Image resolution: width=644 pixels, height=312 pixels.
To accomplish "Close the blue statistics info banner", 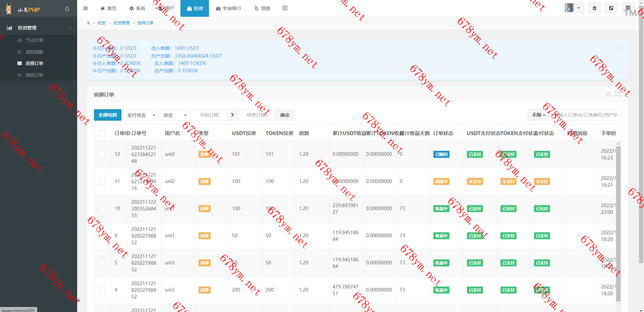I will pos(621,48).
